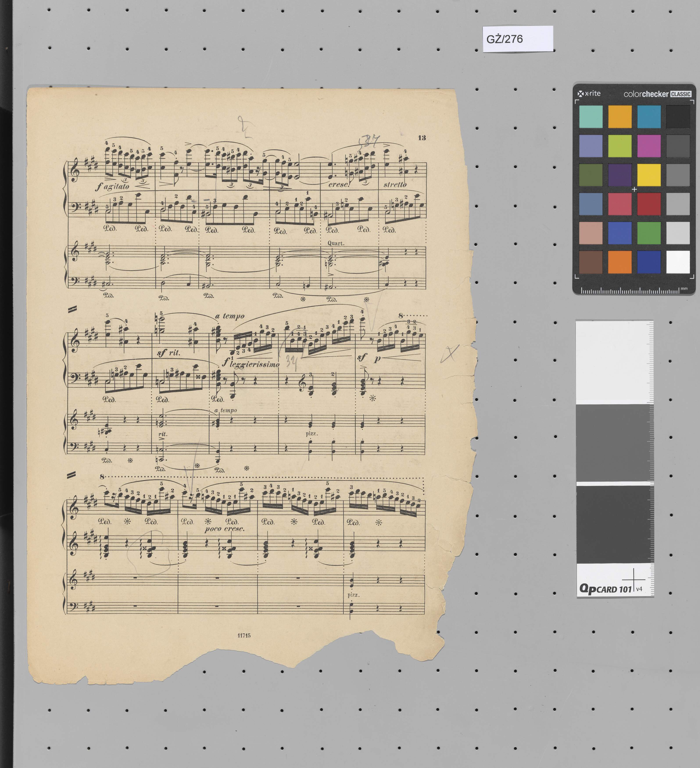Click the 'leggierissimo' expression text
700x768 pixels.
tap(254, 364)
